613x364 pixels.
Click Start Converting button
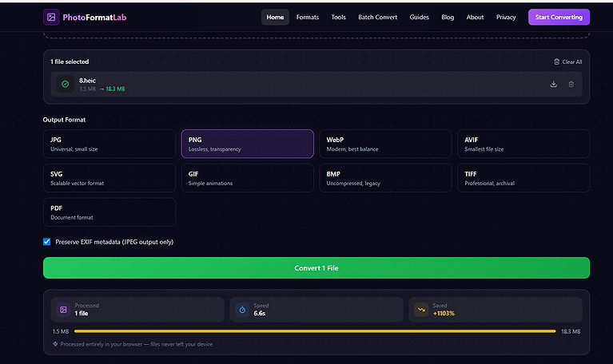[x=559, y=18]
